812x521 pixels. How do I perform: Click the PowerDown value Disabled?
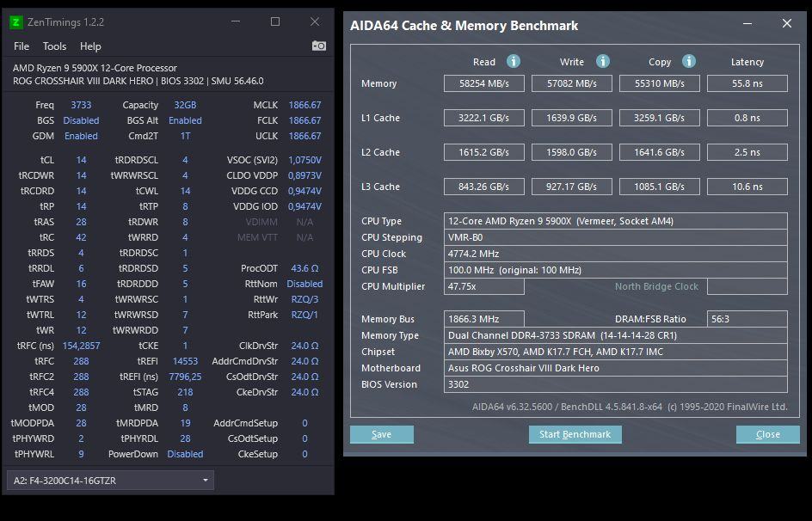point(185,454)
